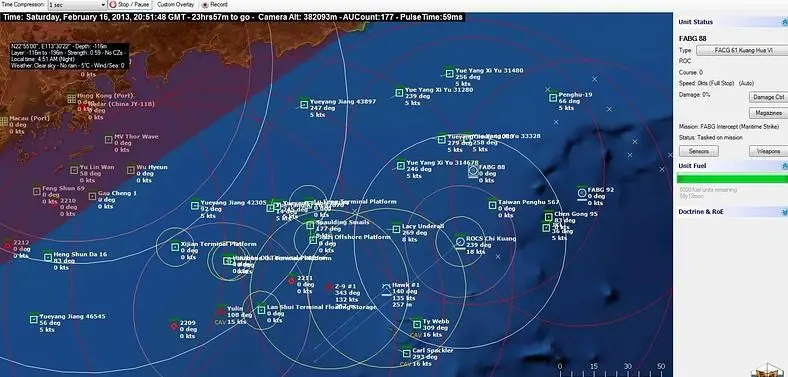Viewport: 788px width, 377px height.
Task: Open the Time Compression dropdown
Action: pos(77,5)
